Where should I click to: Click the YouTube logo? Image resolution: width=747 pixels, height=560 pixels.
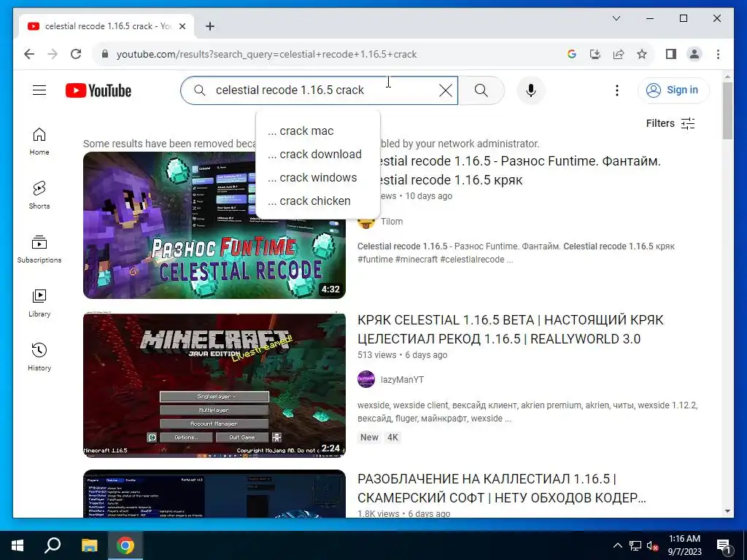click(x=98, y=90)
